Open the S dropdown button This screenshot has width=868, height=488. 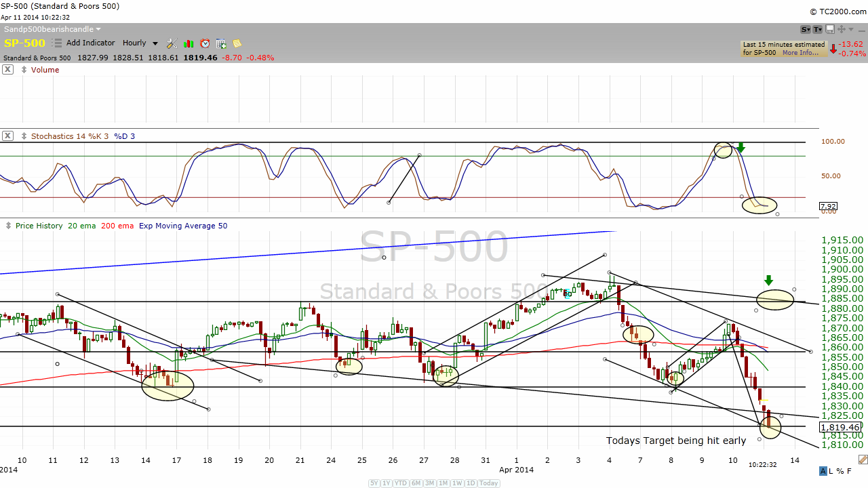pos(806,29)
